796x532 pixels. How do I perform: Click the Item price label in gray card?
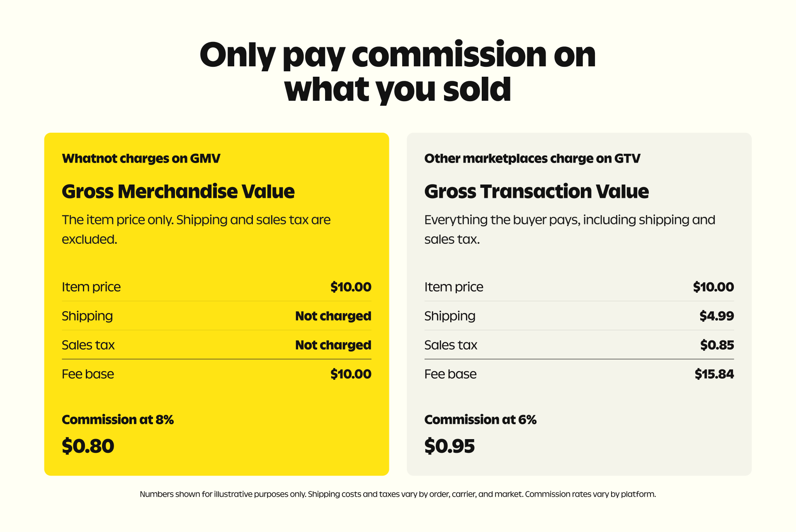pyautogui.click(x=454, y=287)
